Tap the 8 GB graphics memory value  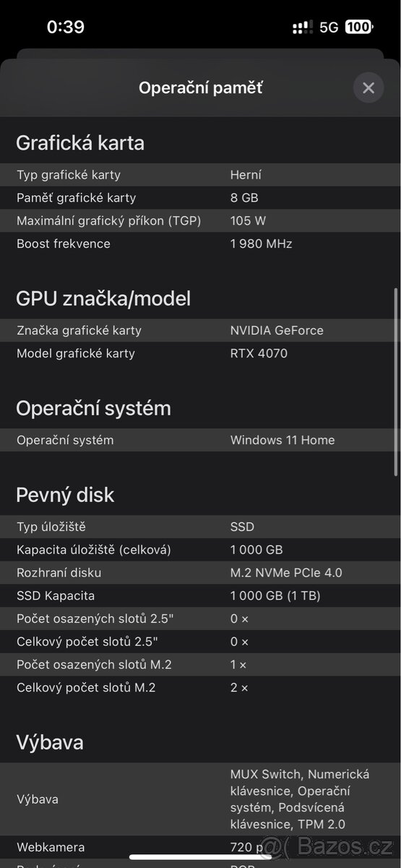(x=244, y=197)
